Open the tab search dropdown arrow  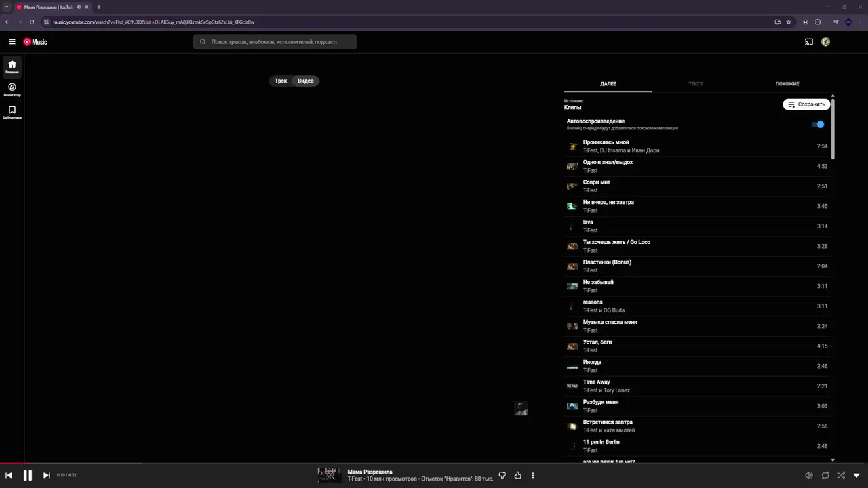[6, 7]
